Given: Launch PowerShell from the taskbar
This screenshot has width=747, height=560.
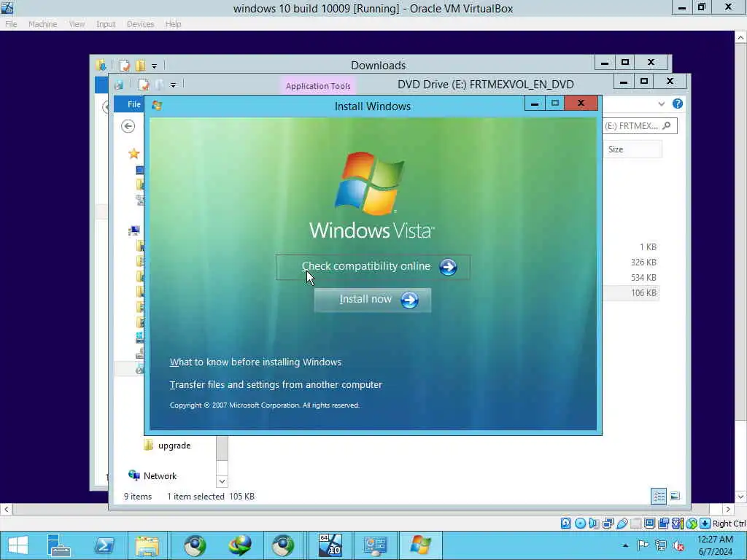Looking at the screenshot, I should click(104, 545).
